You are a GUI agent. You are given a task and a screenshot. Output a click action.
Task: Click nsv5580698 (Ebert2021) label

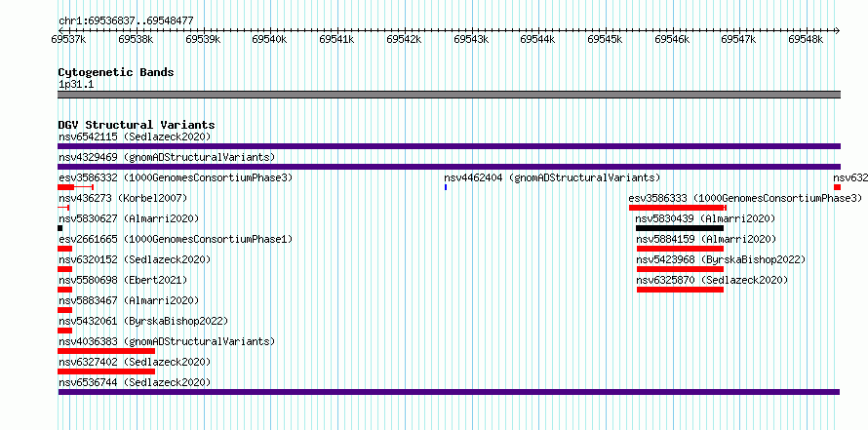click(123, 280)
